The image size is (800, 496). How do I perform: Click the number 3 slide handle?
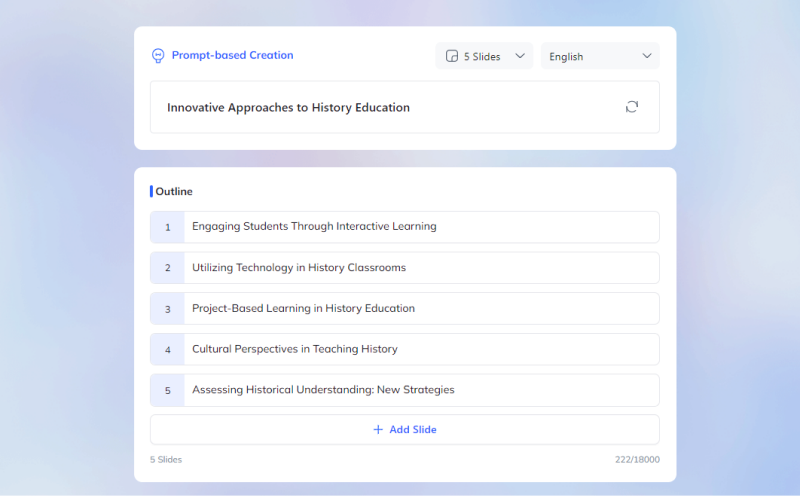tap(167, 309)
